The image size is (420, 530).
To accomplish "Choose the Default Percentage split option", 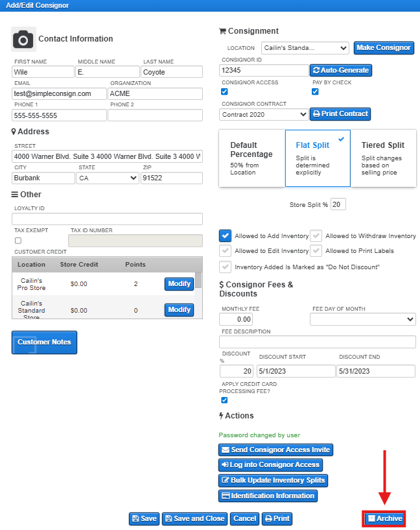I will click(252, 158).
